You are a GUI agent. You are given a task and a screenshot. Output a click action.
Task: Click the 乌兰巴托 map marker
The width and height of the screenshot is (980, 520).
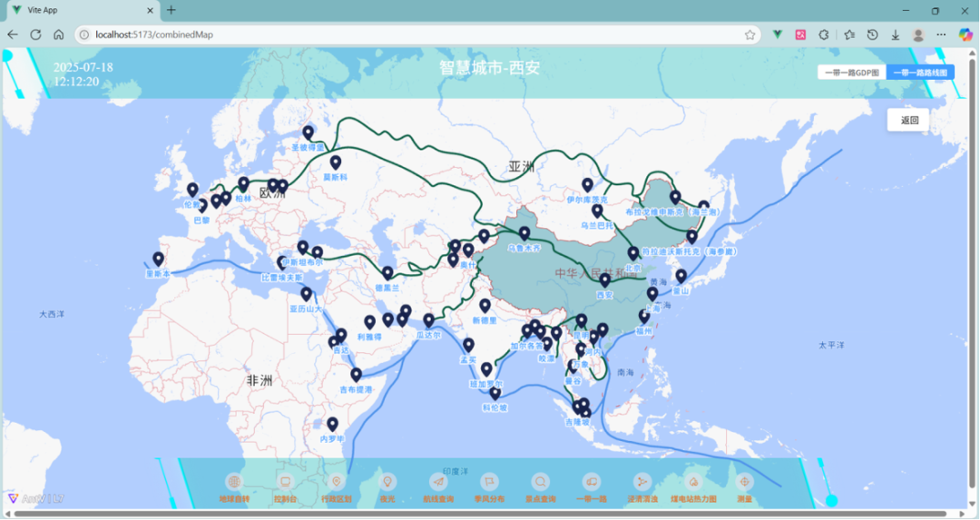597,211
